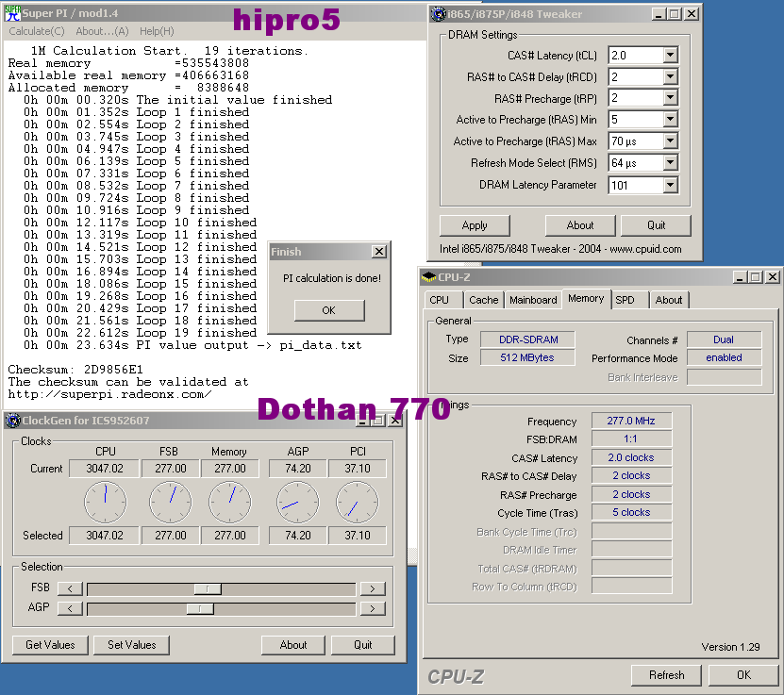This screenshot has height=695, width=784.
Task: Expand Active to Precharge (tRAS) Max dropdown
Action: [670, 141]
